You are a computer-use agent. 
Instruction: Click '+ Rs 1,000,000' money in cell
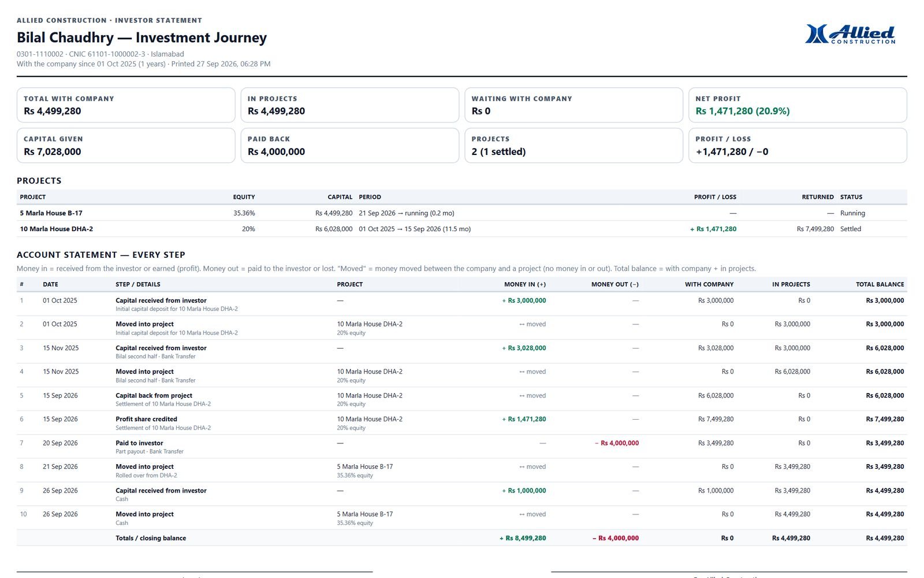click(524, 491)
